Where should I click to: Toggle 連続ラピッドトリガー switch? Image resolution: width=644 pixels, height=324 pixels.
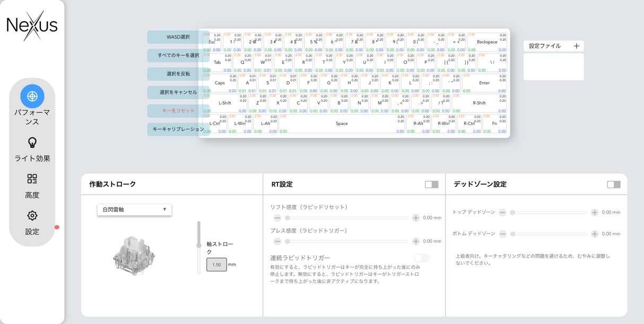point(422,258)
